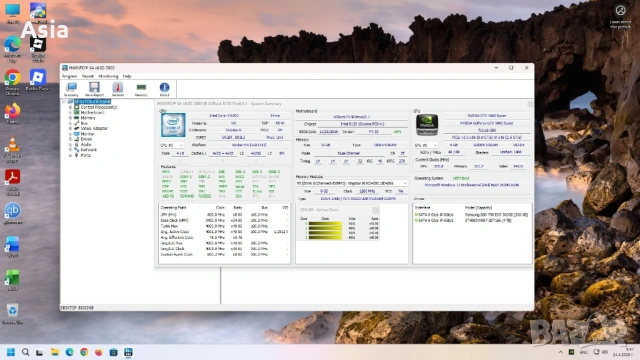Click the Dual-Channel memory mode field
The width and height of the screenshot is (640, 360).
click(349, 153)
